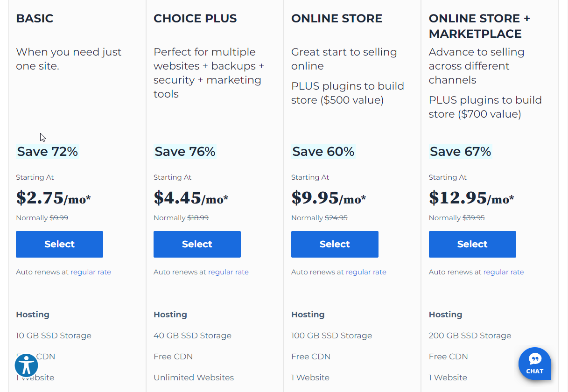Open regular rate link under Online Store + Marketplace
This screenshot has height=392, width=568.
tap(504, 272)
